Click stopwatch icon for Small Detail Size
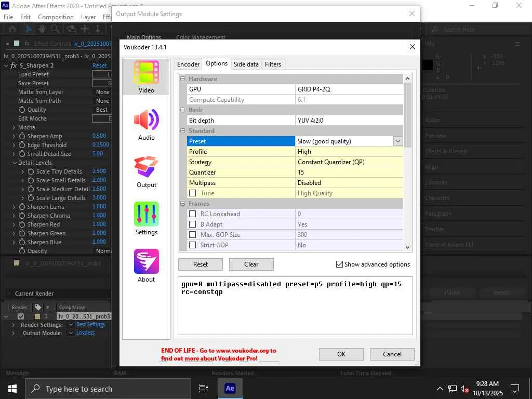 coord(22,154)
